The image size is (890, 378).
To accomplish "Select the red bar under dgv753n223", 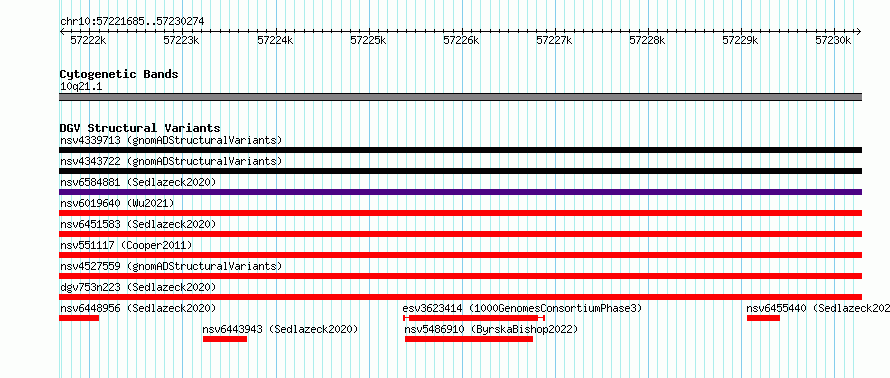I will pyautogui.click(x=460, y=297).
